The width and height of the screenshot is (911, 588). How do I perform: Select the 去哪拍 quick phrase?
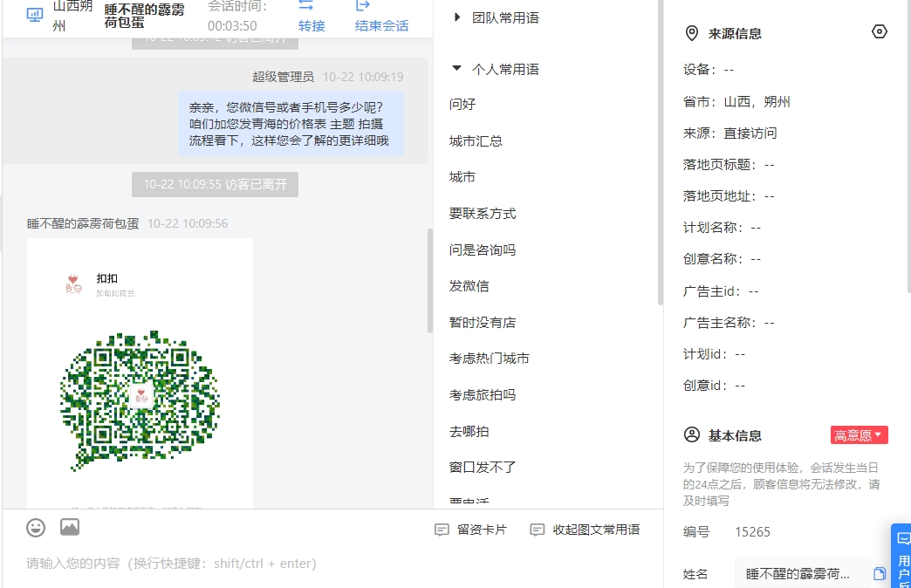click(469, 431)
